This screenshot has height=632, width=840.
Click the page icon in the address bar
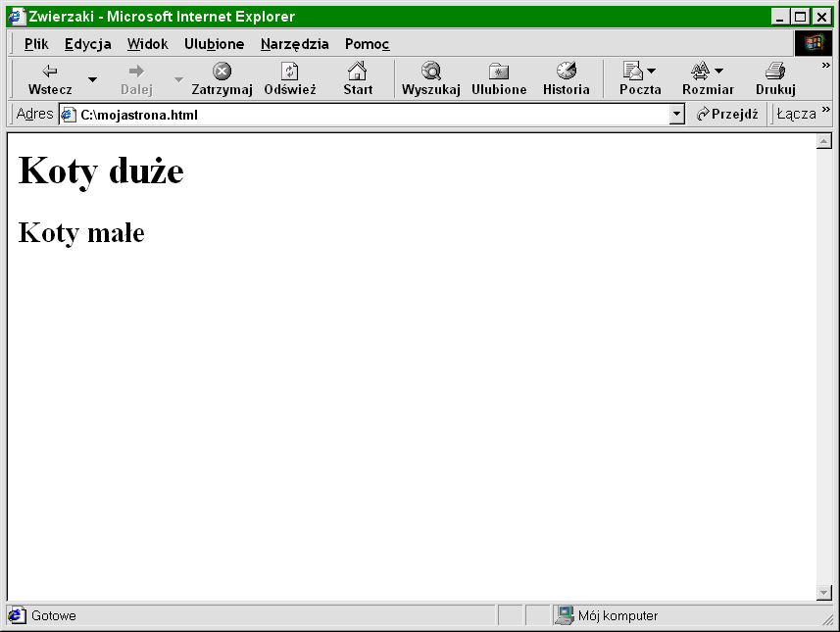68,115
